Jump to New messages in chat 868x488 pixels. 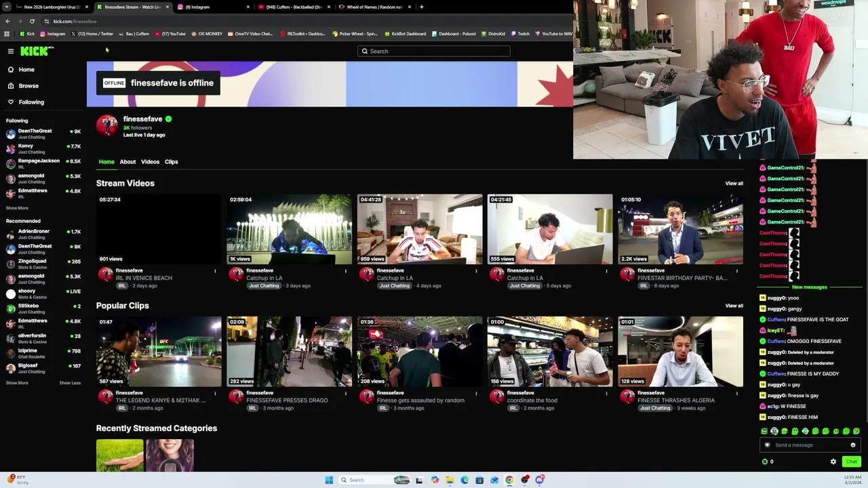(x=809, y=287)
